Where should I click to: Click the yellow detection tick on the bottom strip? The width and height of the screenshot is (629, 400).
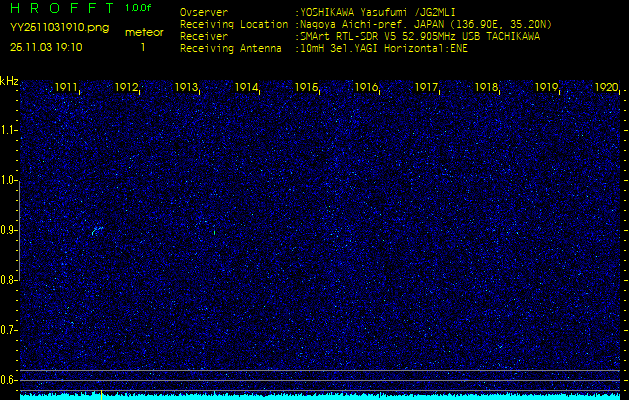101,395
